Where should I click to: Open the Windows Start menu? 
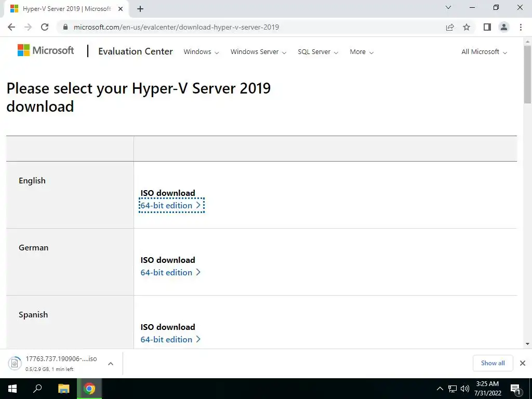[12, 389]
